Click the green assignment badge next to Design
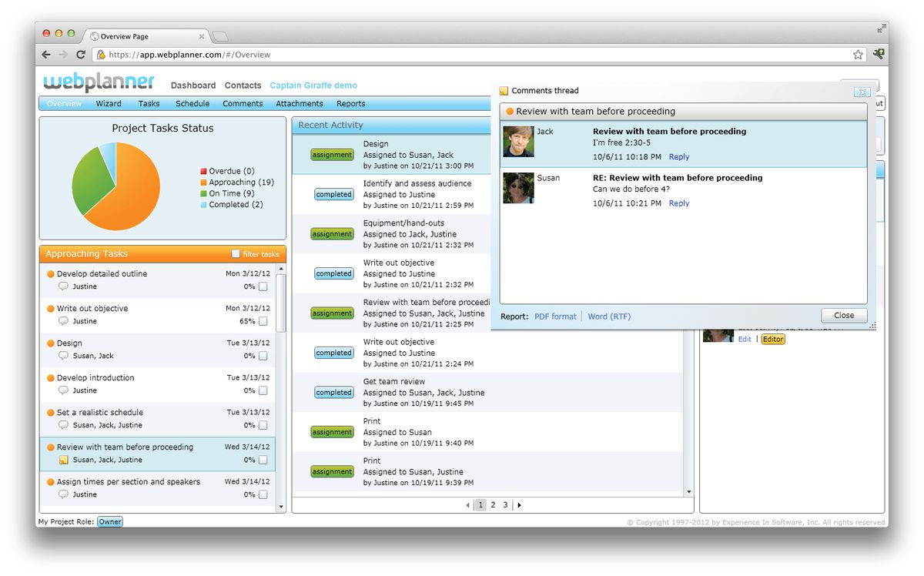Viewport: 924px width, 576px height. (x=332, y=154)
